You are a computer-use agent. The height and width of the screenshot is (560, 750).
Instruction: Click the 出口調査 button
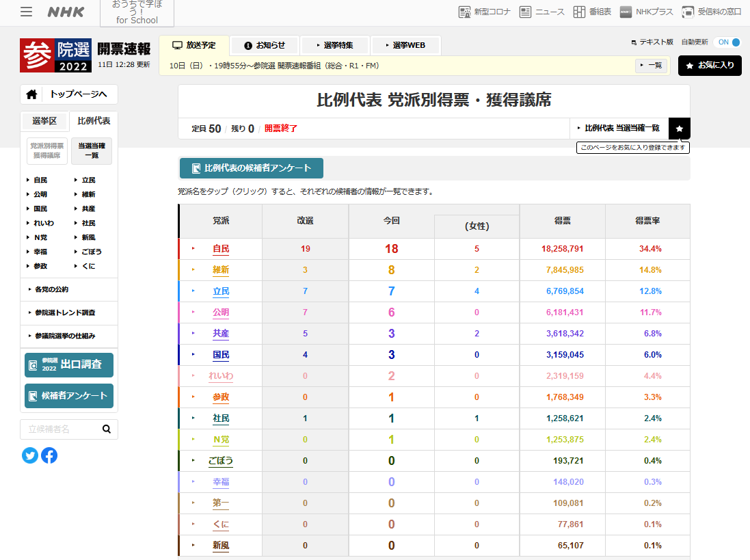click(x=69, y=365)
